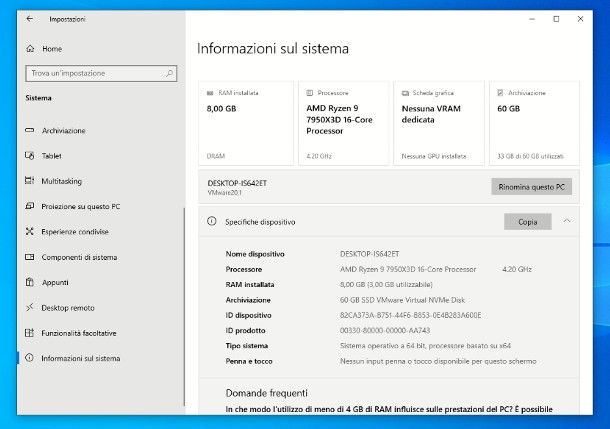The height and width of the screenshot is (429, 610).
Task: Focus the Trova un'impostazione search field
Action: click(101, 73)
